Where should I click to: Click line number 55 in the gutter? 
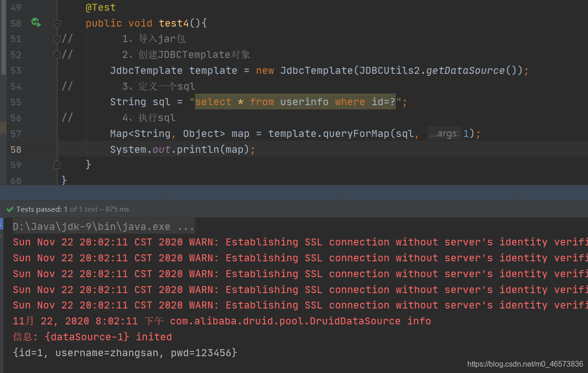click(15, 102)
